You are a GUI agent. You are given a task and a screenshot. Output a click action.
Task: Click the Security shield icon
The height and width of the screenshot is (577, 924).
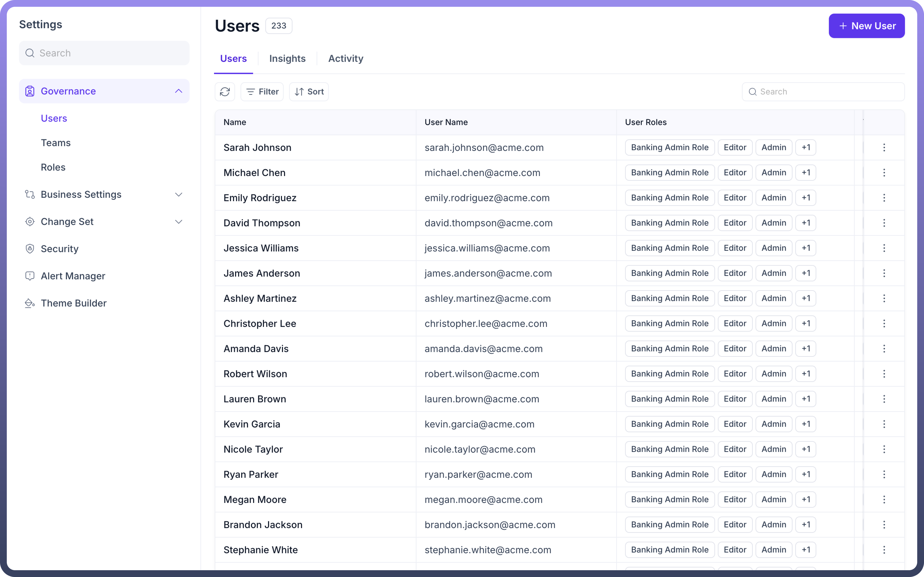point(30,249)
